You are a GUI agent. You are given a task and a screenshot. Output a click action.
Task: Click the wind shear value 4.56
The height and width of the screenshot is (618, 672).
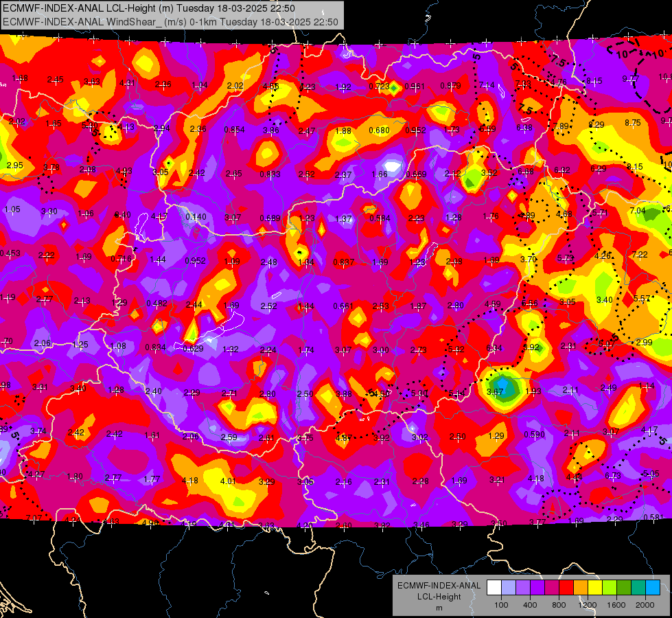[271, 87]
